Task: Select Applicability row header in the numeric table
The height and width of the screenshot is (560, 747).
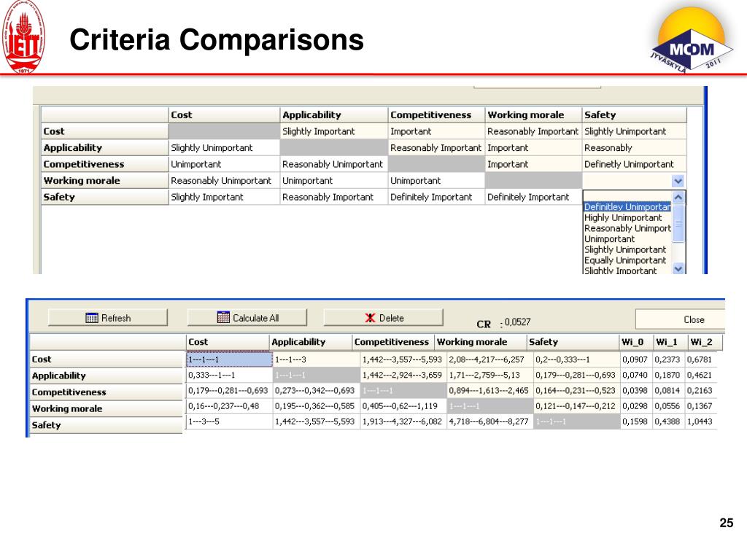Action: pos(107,376)
